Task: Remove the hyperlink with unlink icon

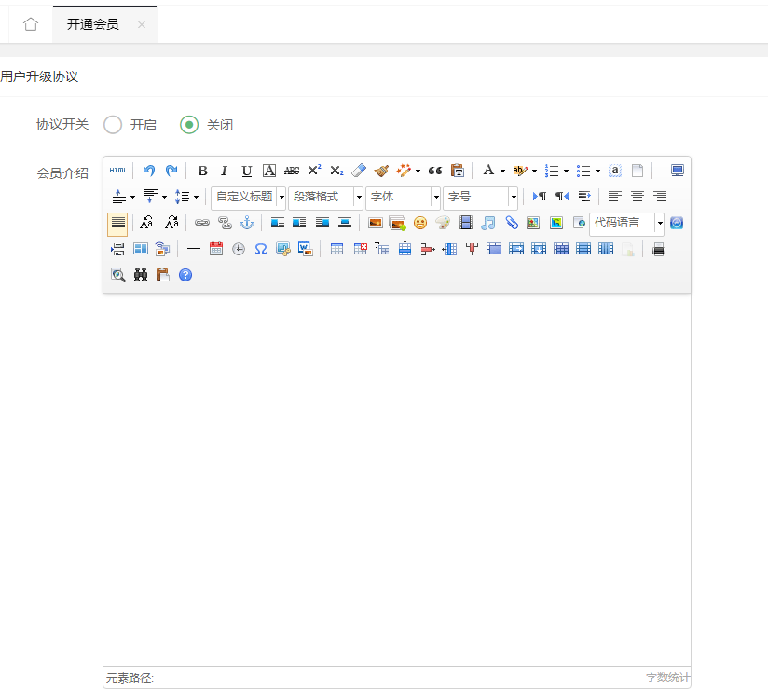Action: [225, 223]
